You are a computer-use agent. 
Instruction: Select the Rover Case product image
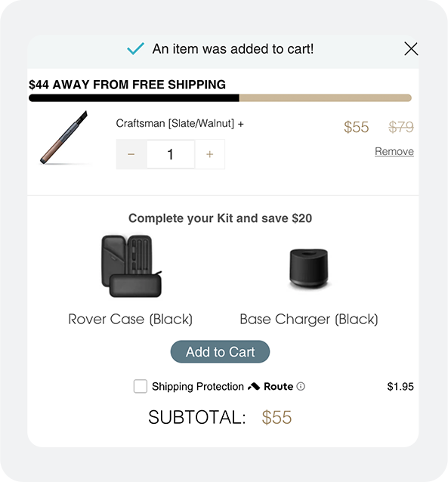click(x=131, y=266)
